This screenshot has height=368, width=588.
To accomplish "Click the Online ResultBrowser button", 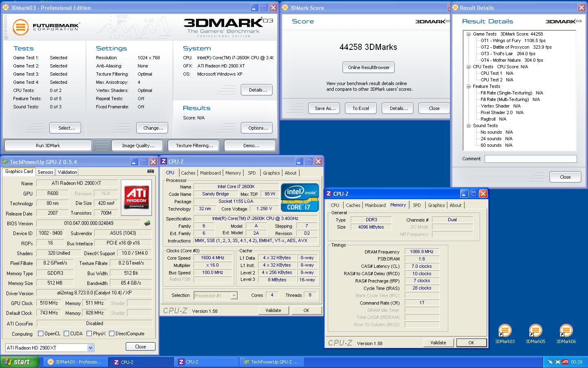I will pyautogui.click(x=369, y=67).
